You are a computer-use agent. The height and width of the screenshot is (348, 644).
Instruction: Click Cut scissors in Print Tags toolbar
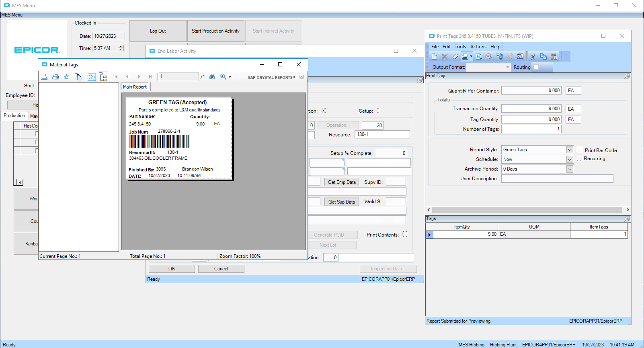533,56
